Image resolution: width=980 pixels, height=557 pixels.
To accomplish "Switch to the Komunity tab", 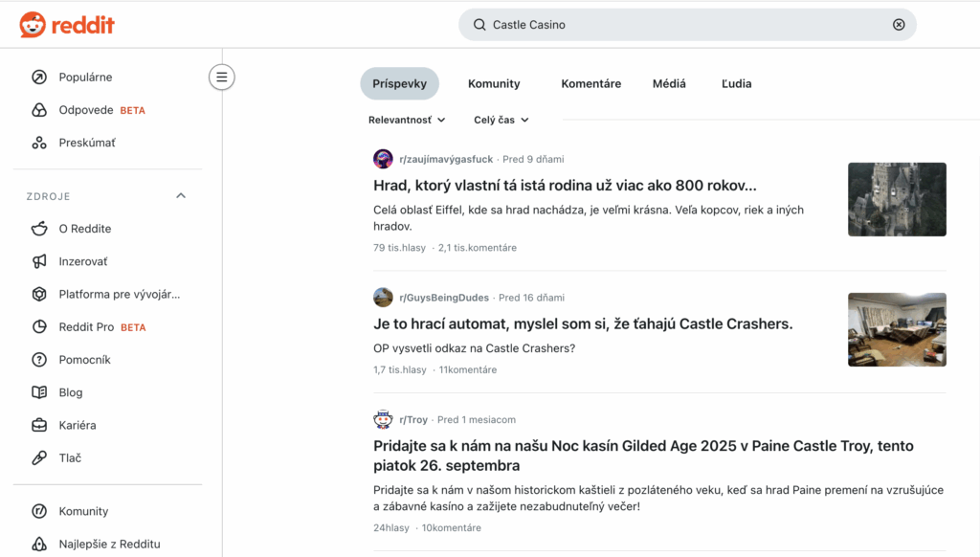I will (x=494, y=84).
